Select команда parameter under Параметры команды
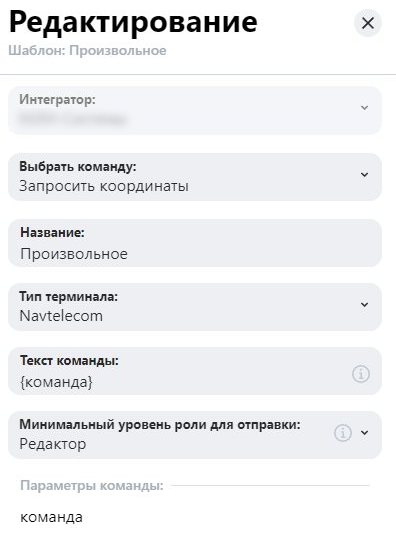Viewport: 396px width, 548px height. click(x=51, y=517)
